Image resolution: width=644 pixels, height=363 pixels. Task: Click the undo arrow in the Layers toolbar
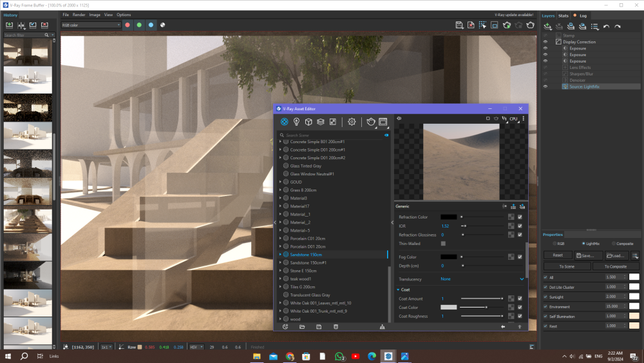coord(607,26)
